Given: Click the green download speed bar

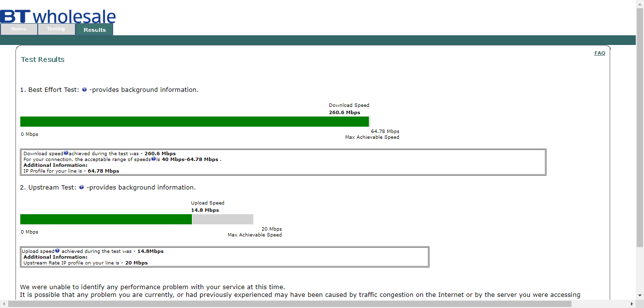Looking at the screenshot, I should tap(194, 122).
